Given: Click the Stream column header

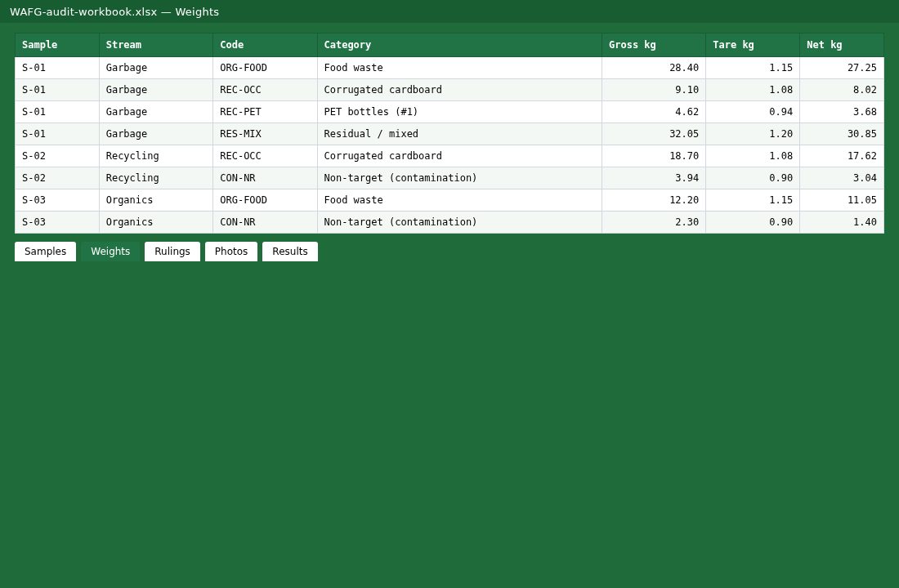Looking at the screenshot, I should point(156,45).
